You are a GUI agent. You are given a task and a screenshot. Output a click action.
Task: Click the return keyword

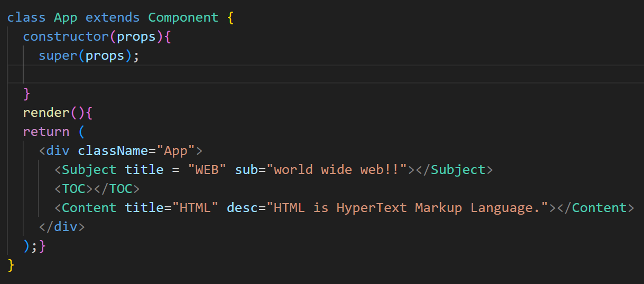click(47, 132)
